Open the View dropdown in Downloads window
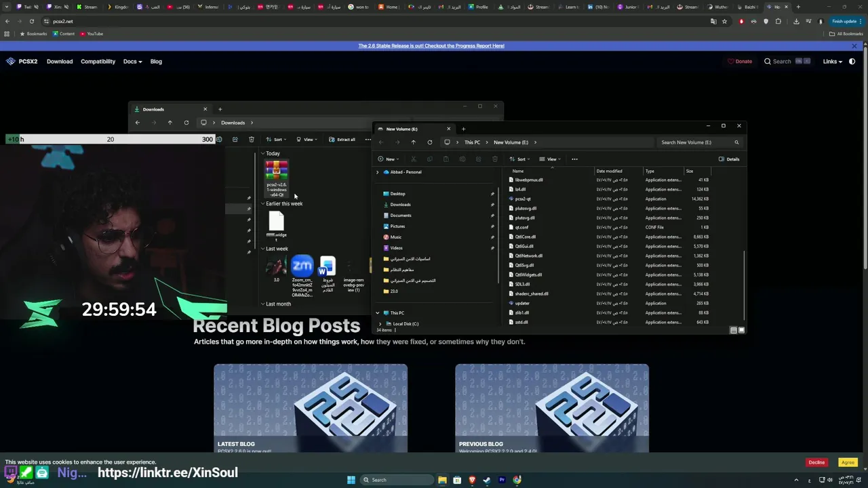Screen dimensions: 868x488 [x=306, y=140]
